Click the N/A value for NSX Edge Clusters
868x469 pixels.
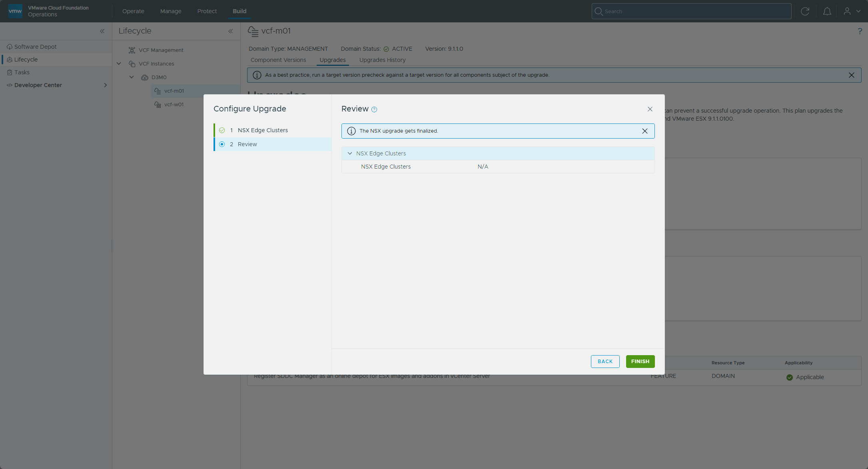pos(483,167)
